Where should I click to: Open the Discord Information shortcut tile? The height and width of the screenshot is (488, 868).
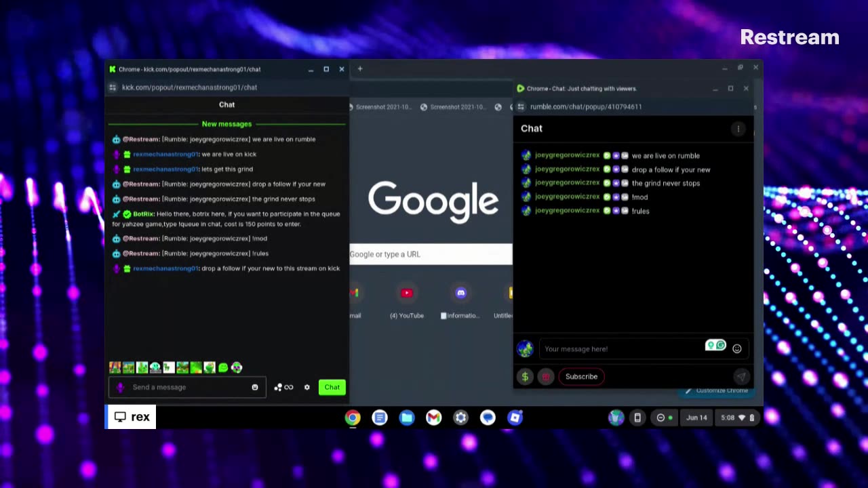click(x=461, y=301)
